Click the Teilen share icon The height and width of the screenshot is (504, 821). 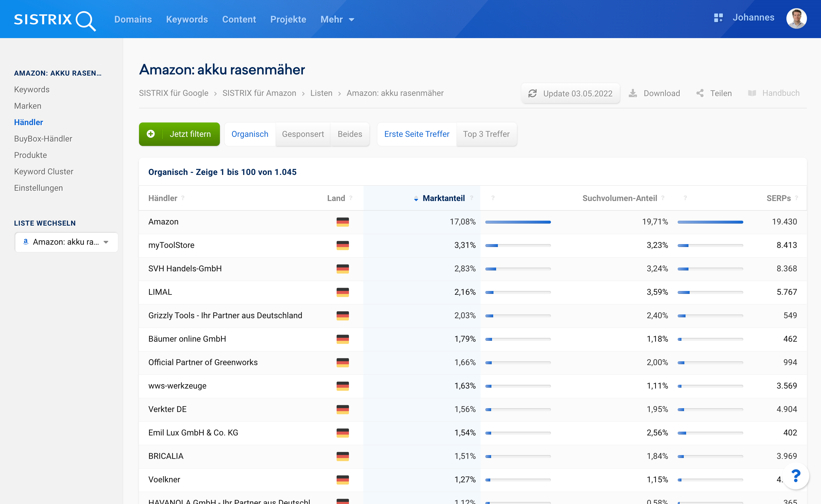tap(700, 93)
